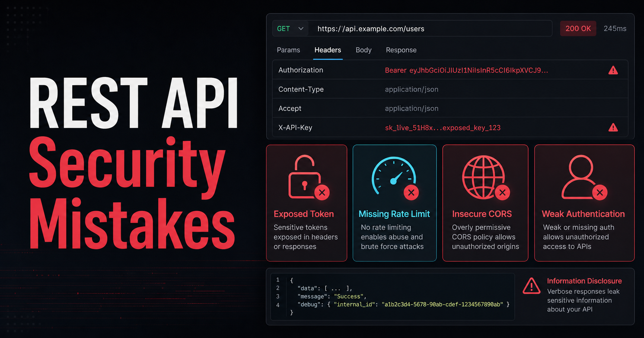Click line number 1 in the code gutter

[x=278, y=280]
